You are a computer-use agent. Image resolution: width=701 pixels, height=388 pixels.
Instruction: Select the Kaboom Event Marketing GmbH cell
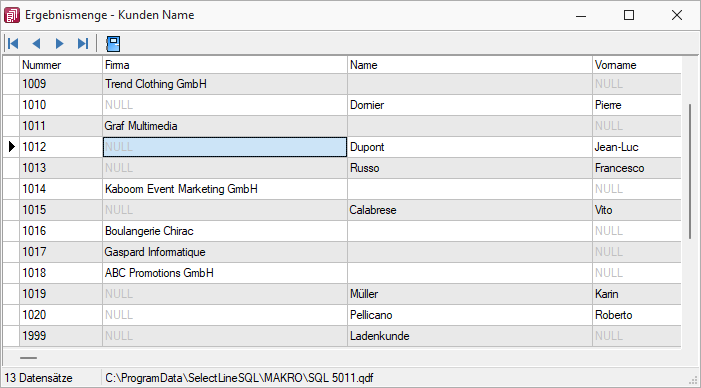coord(225,189)
